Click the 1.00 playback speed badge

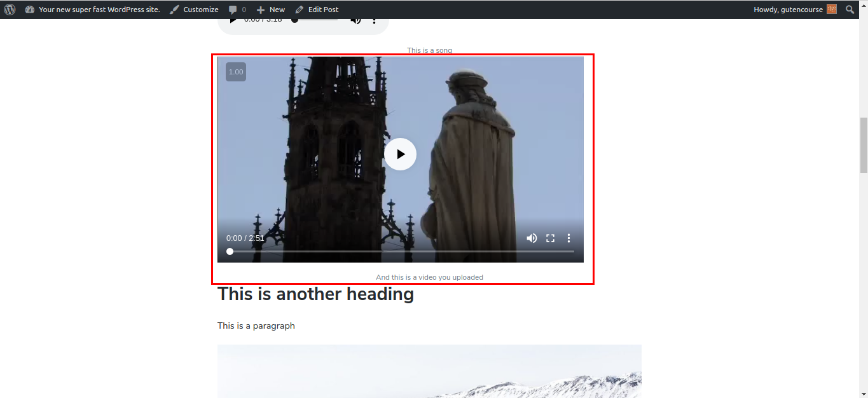(236, 72)
